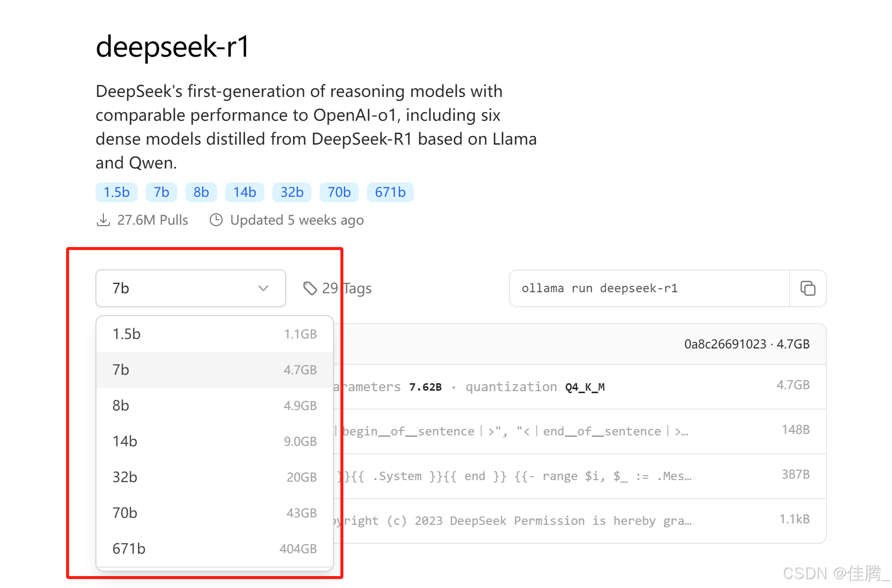This screenshot has width=892, height=588.
Task: Click the 1.5b blue tag pill
Action: [x=116, y=192]
